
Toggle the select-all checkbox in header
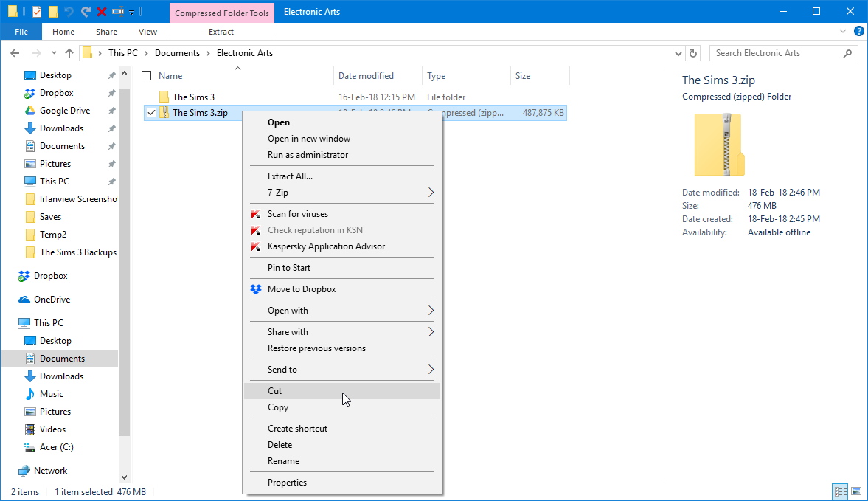click(x=147, y=76)
